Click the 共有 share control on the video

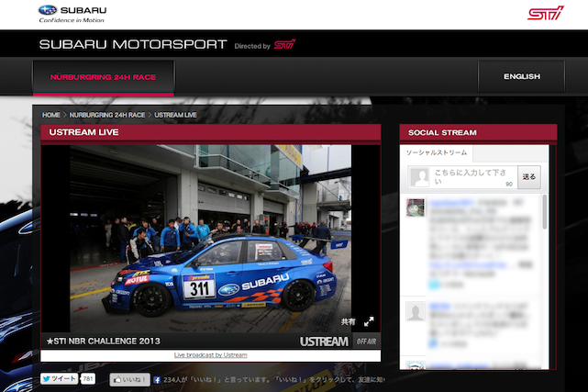349,322
